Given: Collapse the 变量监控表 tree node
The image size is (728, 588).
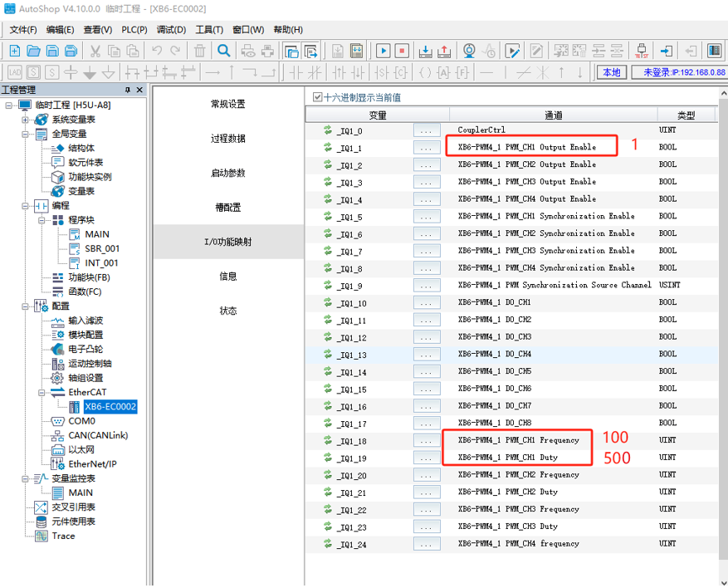Looking at the screenshot, I should point(25,479).
